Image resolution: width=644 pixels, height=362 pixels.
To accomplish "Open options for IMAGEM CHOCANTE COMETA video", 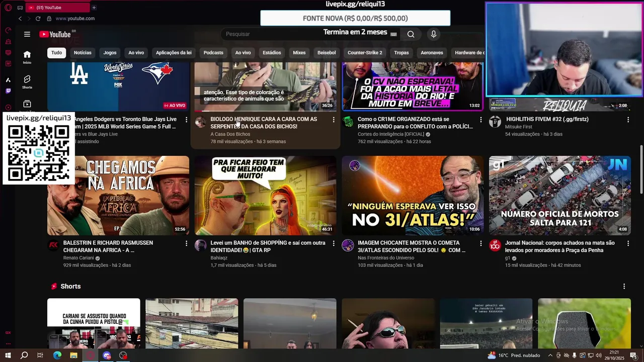I will point(480,243).
